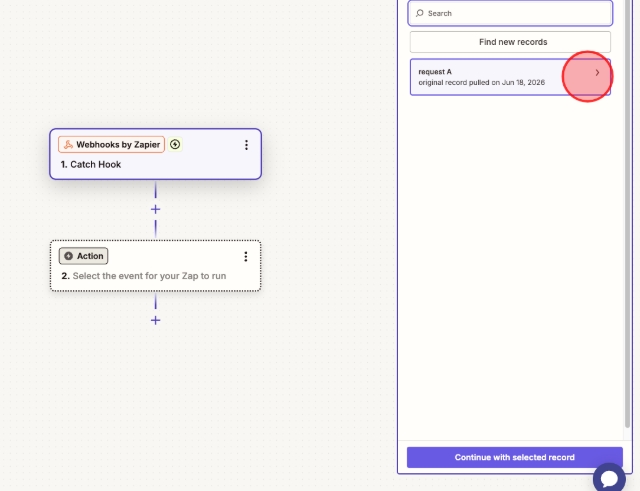The height and width of the screenshot is (491, 640).
Task: Click the Webhooks by Zapier app badge
Action: [111, 144]
